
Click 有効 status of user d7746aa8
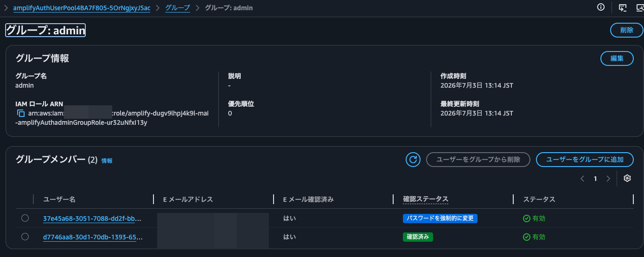click(534, 237)
